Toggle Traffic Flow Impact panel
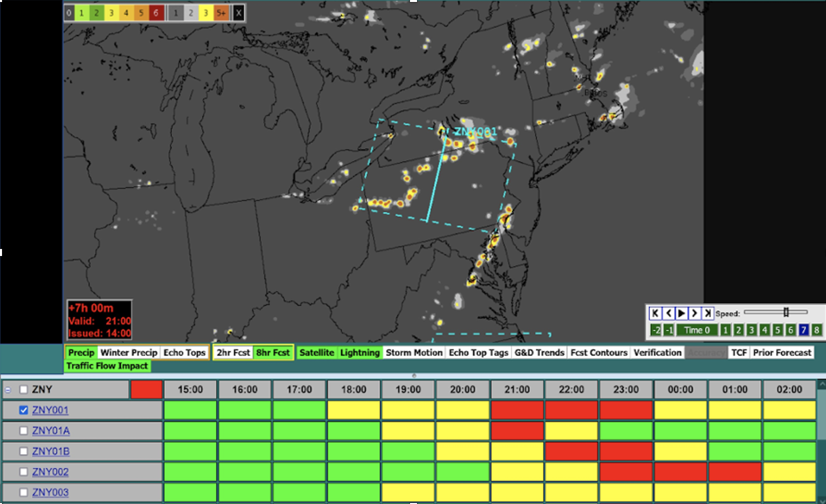Viewport: 826px width, 504px height. point(107,366)
